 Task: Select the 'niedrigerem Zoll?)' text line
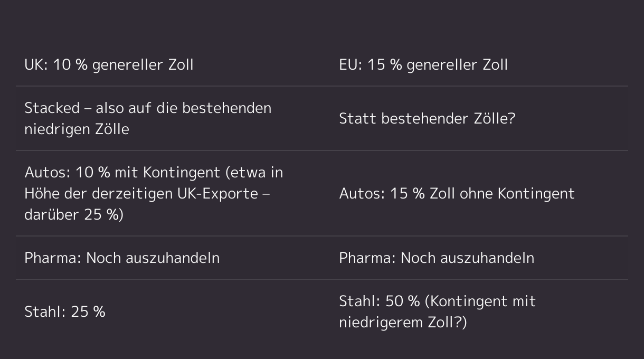[403, 322]
